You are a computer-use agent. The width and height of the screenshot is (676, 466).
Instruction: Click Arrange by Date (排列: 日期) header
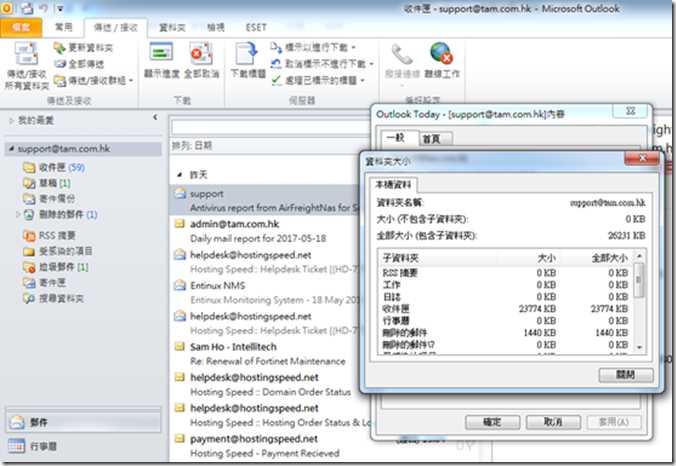(192, 146)
